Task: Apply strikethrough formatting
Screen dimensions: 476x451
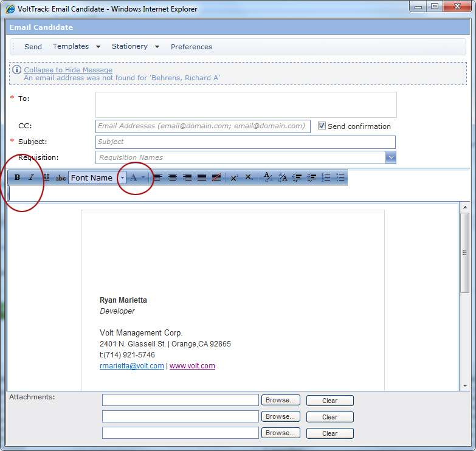Action: [x=61, y=178]
